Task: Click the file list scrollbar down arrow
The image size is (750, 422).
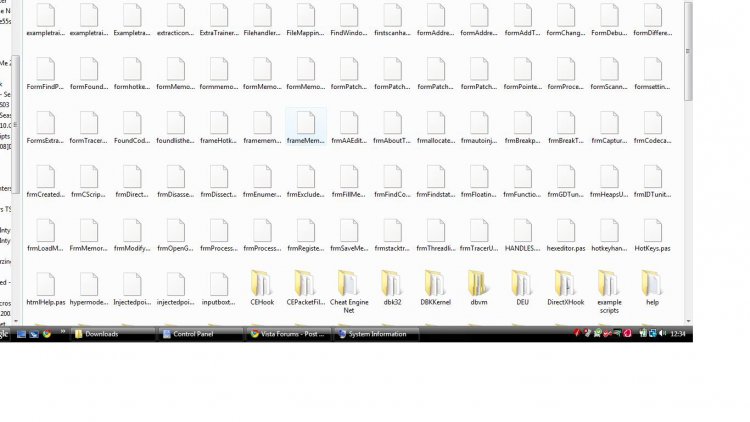Action: [688, 322]
